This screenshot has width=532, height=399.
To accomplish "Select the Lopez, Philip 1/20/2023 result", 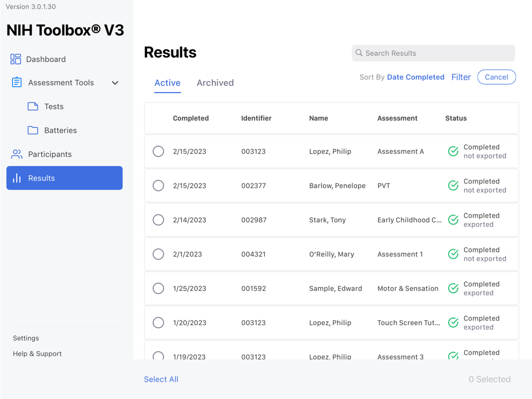I will point(158,323).
